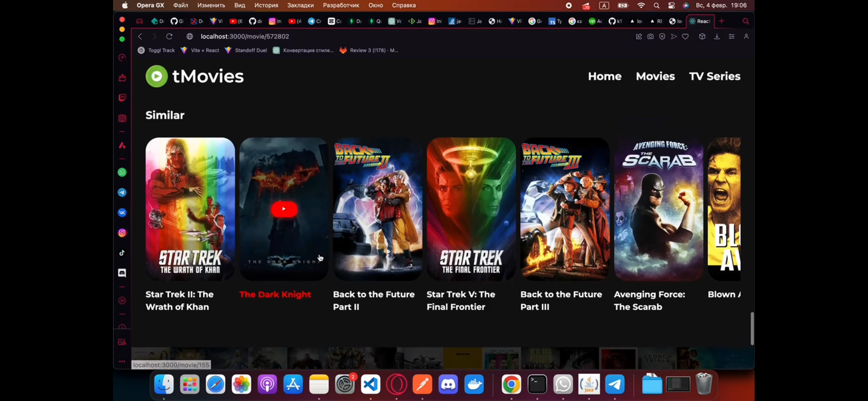Open the tMovies logo home link
The height and width of the screenshot is (401, 868).
coord(194,76)
